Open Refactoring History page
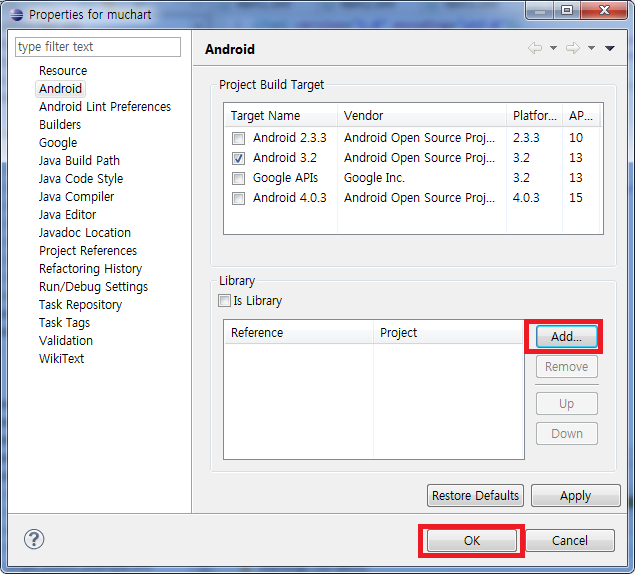Image resolution: width=635 pixels, height=574 pixels. point(91,269)
